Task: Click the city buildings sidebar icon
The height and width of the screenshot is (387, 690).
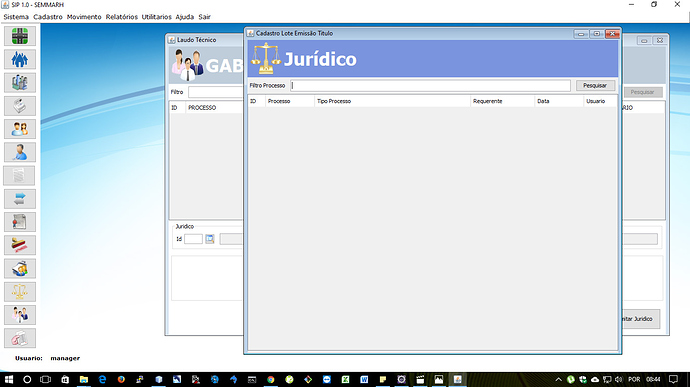Action: coord(20,83)
